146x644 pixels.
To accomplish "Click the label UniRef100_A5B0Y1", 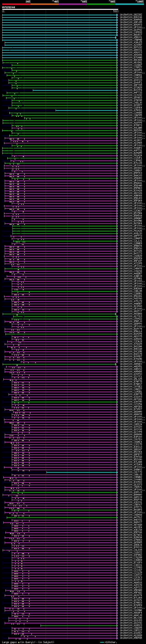I will 131,37.
